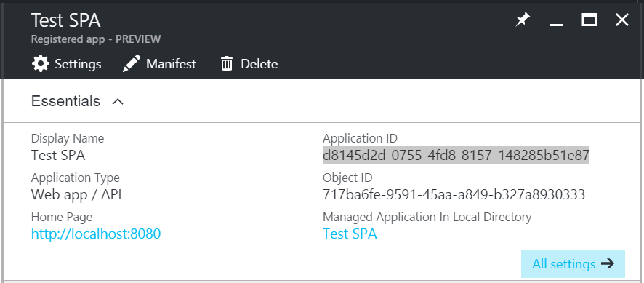The width and height of the screenshot is (644, 283).
Task: Click the Test SPA blade title
Action: click(x=65, y=20)
